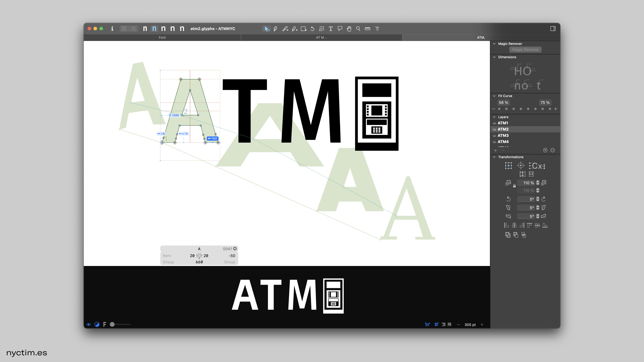Click the Magic Remove button
The image size is (644, 362).
pyautogui.click(x=525, y=49)
